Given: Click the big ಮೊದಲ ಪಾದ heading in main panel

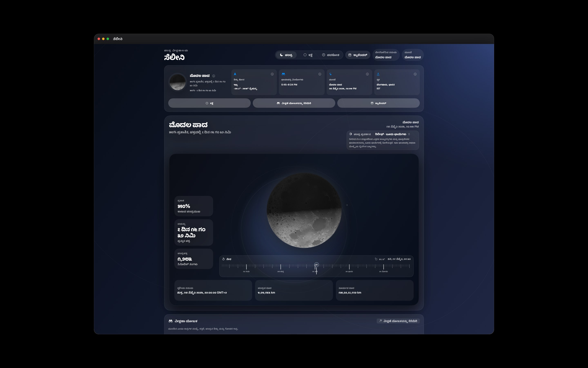Looking at the screenshot, I should coord(188,125).
